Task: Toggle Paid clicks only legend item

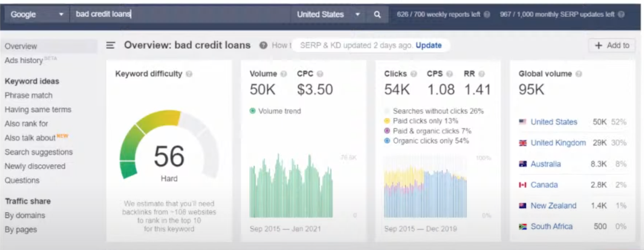Action: 421,121
